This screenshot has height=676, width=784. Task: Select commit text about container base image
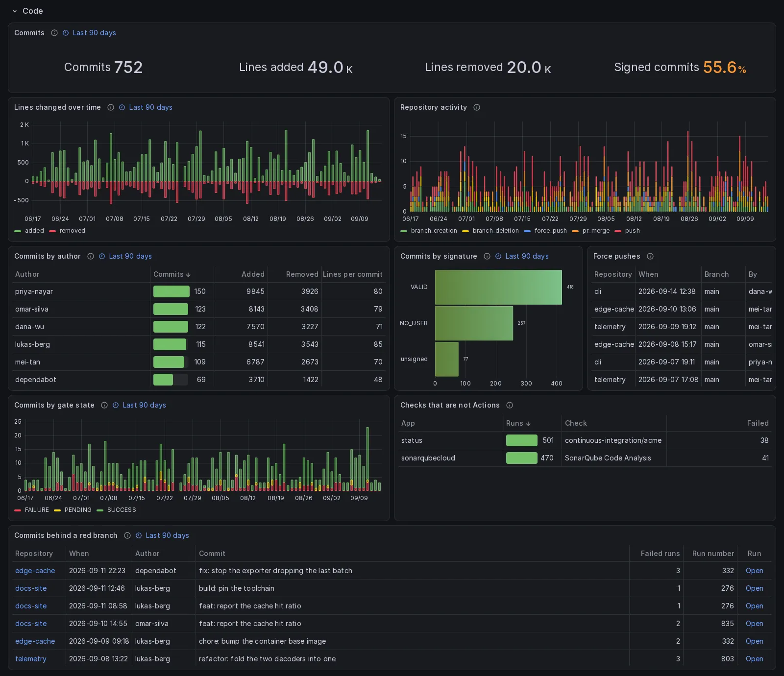(262, 641)
